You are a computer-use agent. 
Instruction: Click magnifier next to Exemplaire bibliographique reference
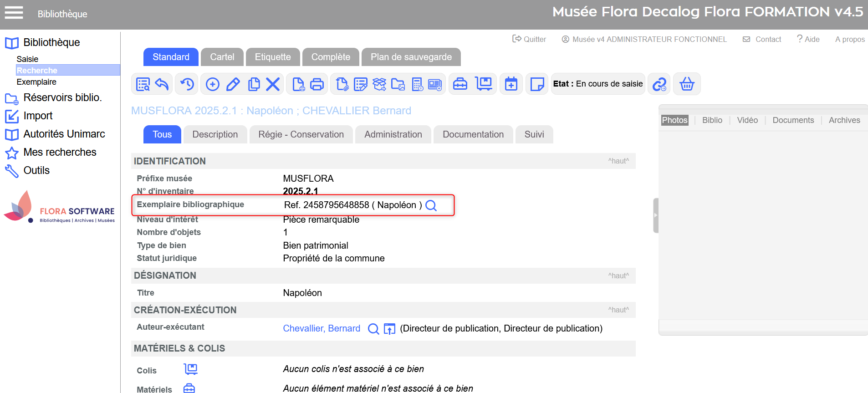[x=431, y=205]
